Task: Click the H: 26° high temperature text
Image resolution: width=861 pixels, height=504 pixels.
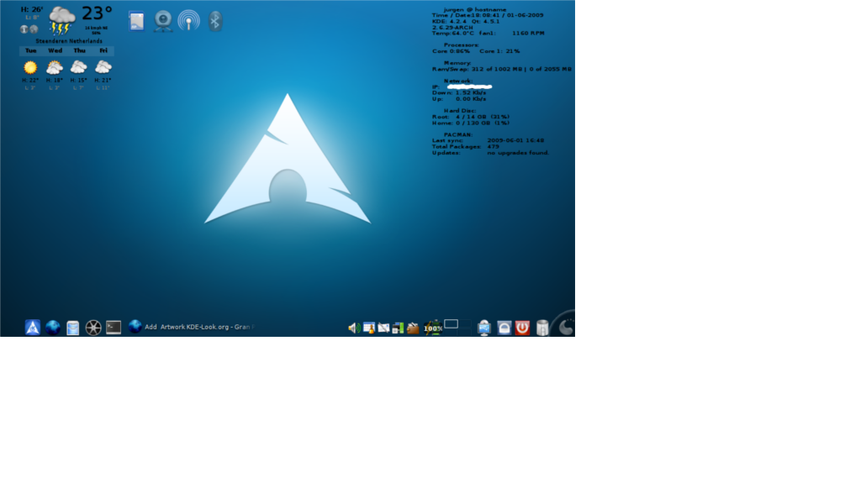Action: click(32, 9)
